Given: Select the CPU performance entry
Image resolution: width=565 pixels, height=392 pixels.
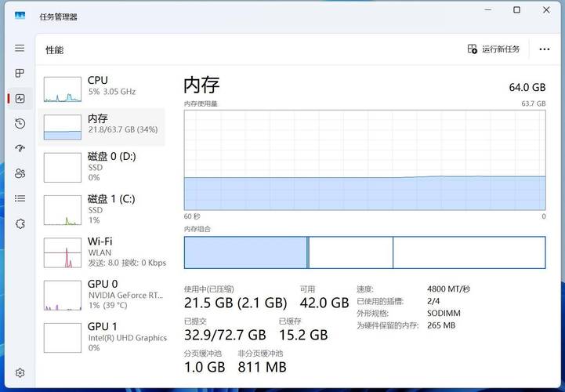Looking at the screenshot, I should (102, 86).
